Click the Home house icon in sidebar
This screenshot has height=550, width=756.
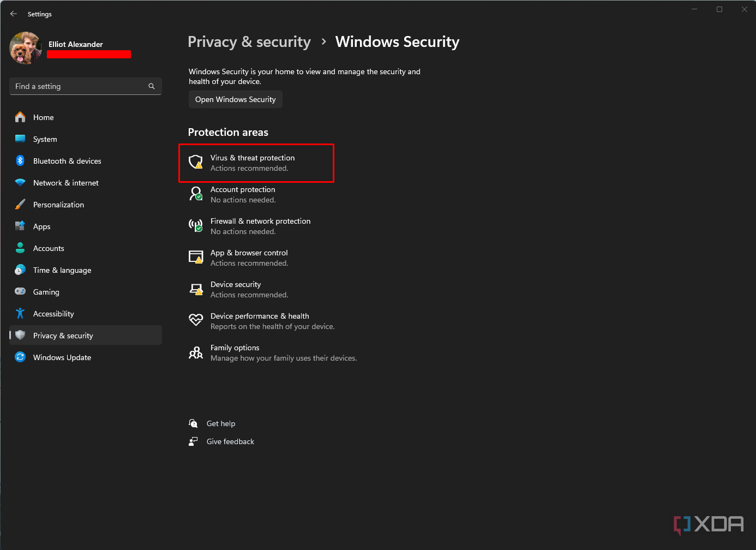20,117
